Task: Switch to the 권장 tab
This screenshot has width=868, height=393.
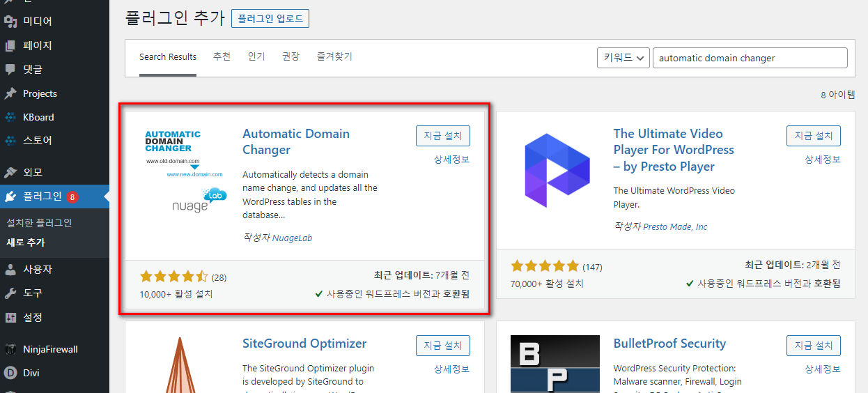Action: [x=290, y=57]
